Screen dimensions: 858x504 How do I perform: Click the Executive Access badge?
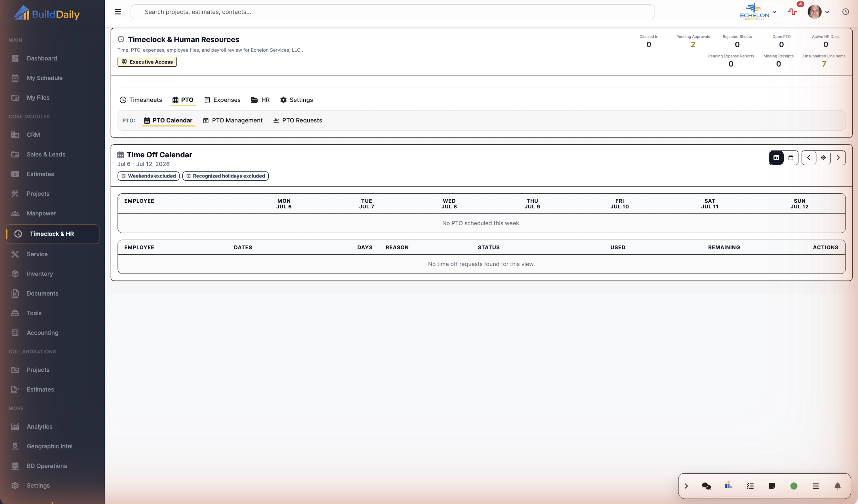click(147, 62)
